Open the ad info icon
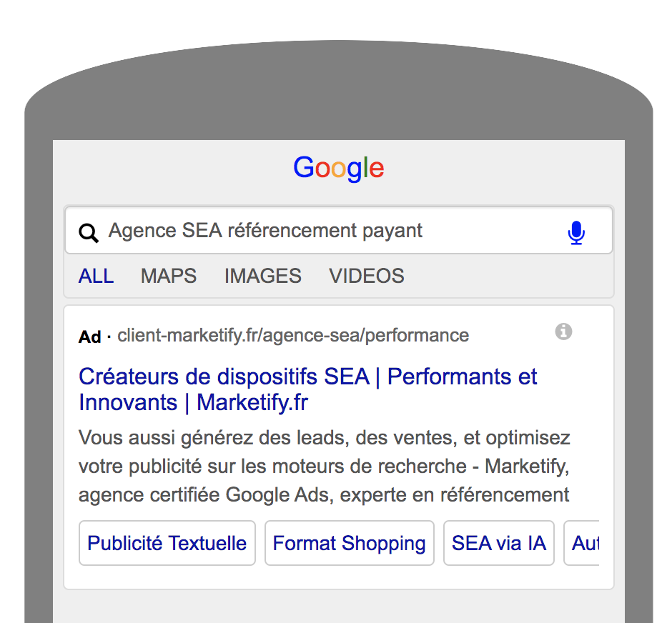 [x=563, y=332]
